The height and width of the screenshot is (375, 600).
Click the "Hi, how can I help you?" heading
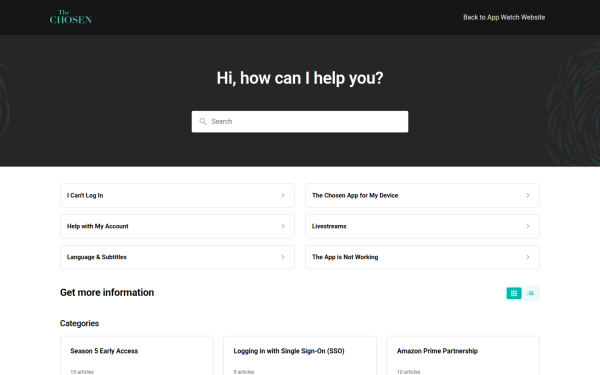pos(300,78)
